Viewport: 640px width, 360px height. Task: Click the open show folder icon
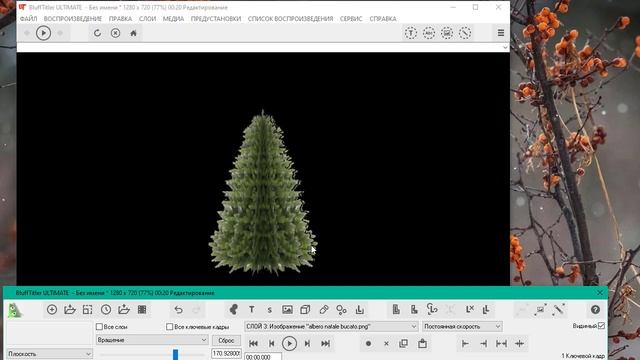70,310
